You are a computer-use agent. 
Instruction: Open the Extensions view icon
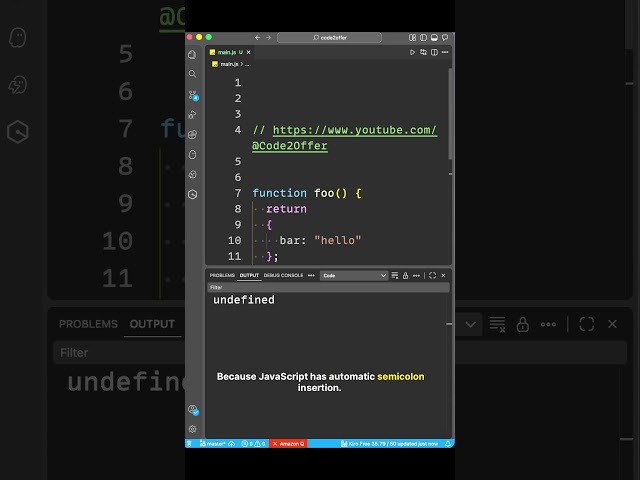click(x=192, y=134)
